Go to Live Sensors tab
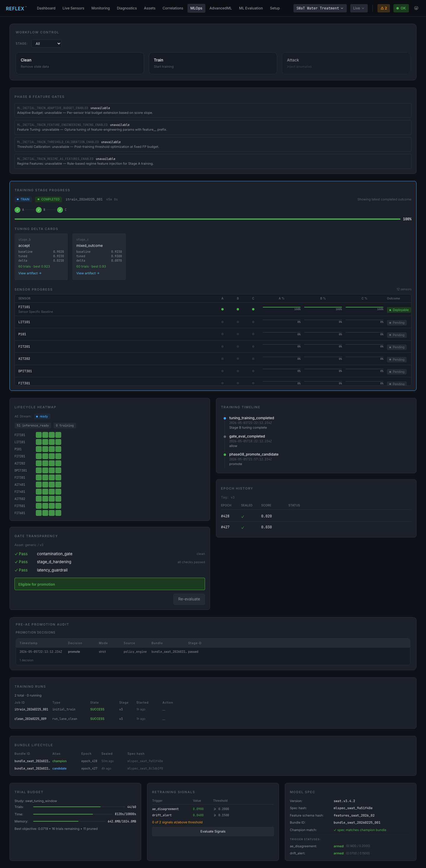Image resolution: width=426 pixels, height=868 pixels. point(73,8)
